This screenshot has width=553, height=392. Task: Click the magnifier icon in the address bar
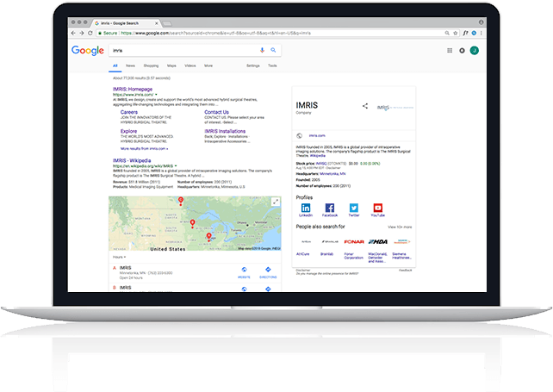point(447,33)
